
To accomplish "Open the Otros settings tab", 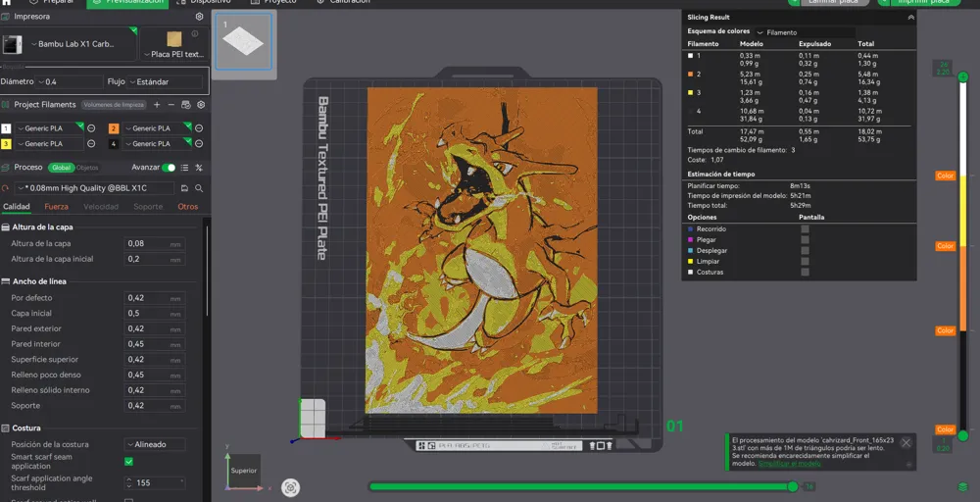I will 187,207.
